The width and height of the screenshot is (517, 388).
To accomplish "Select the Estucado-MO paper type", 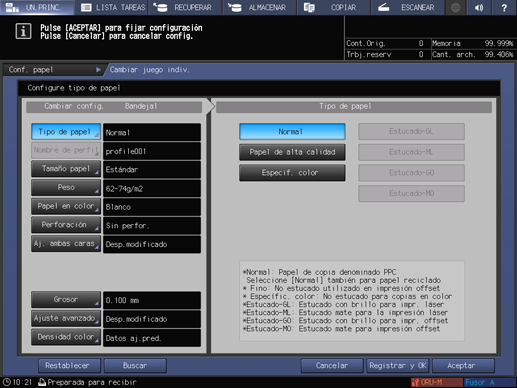I will click(411, 194).
